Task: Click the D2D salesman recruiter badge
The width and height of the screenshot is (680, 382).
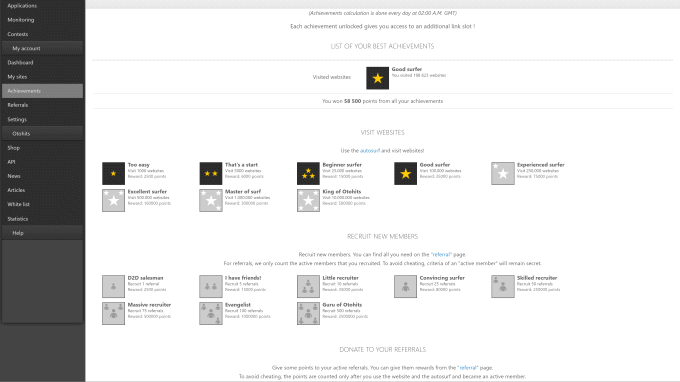Action: 113,287
